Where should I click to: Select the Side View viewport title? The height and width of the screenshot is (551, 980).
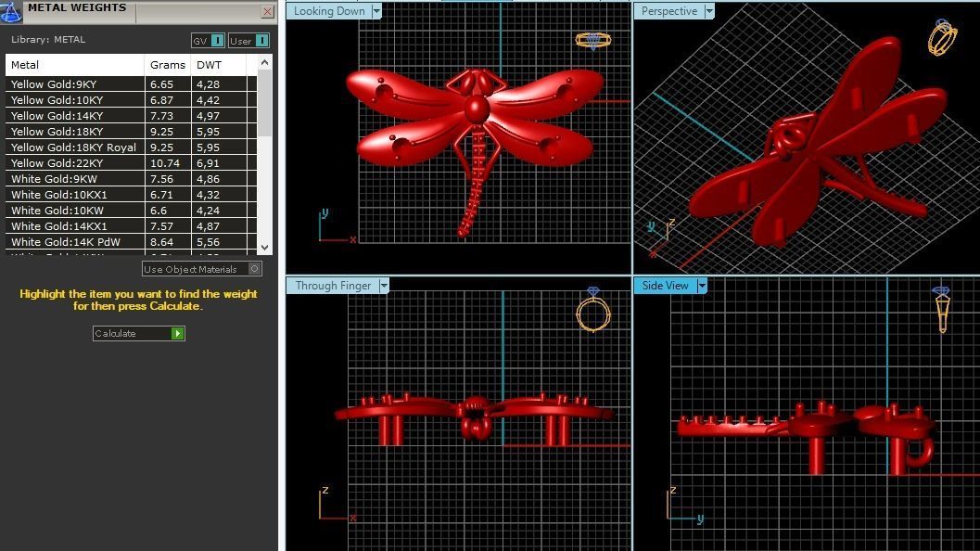point(666,286)
